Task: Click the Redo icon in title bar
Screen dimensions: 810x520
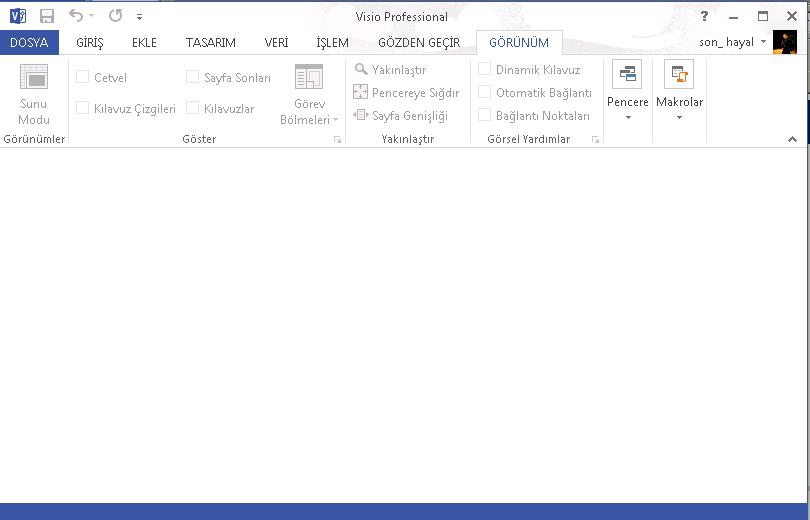Action: 115,16
